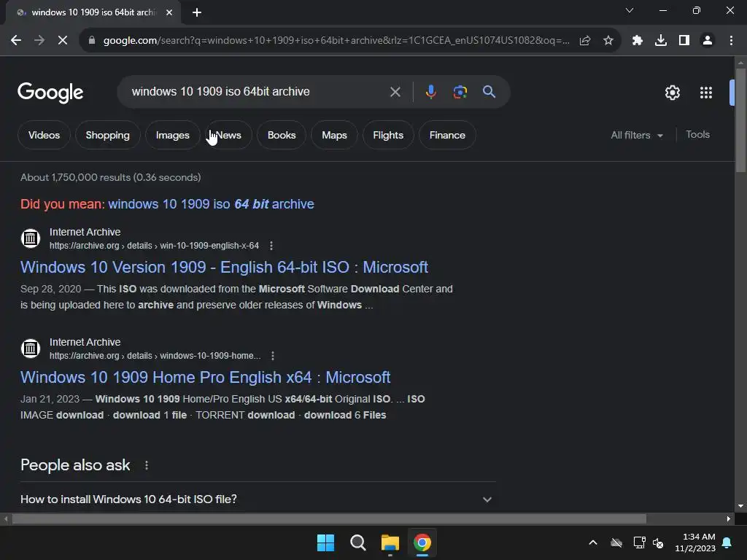Click the page's horizontal scrollbar thumb
This screenshot has width=747, height=560.
pos(329,518)
